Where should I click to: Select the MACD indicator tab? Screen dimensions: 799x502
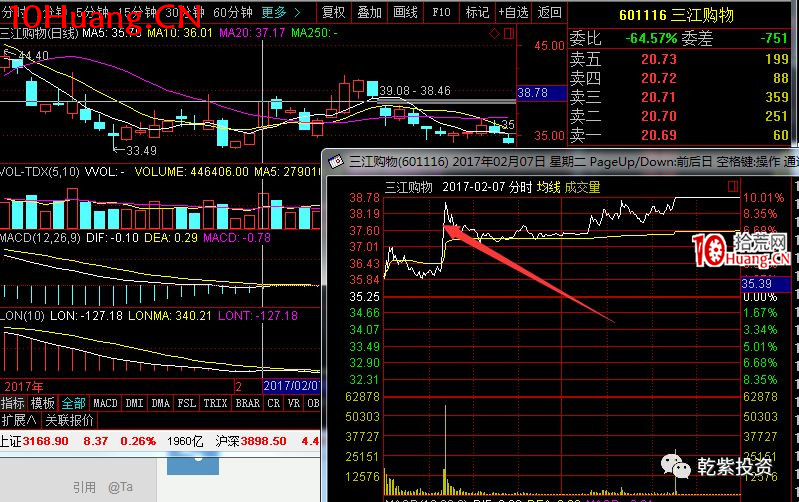click(105, 403)
